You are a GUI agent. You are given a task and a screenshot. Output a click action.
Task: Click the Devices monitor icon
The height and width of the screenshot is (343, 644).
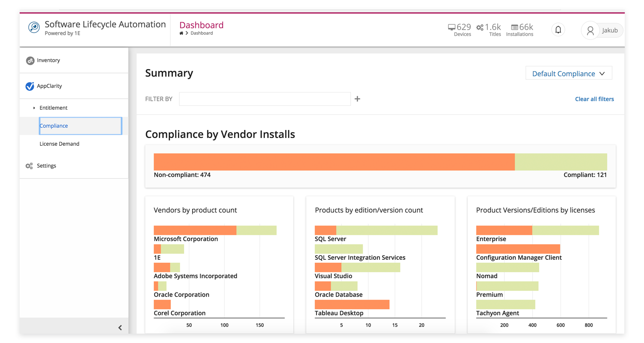pos(452,27)
